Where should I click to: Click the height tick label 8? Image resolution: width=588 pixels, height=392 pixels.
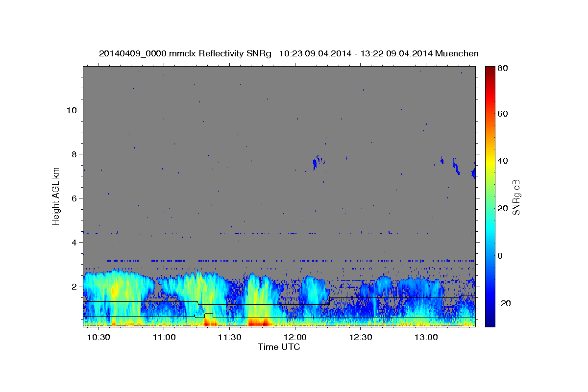tap(74, 154)
